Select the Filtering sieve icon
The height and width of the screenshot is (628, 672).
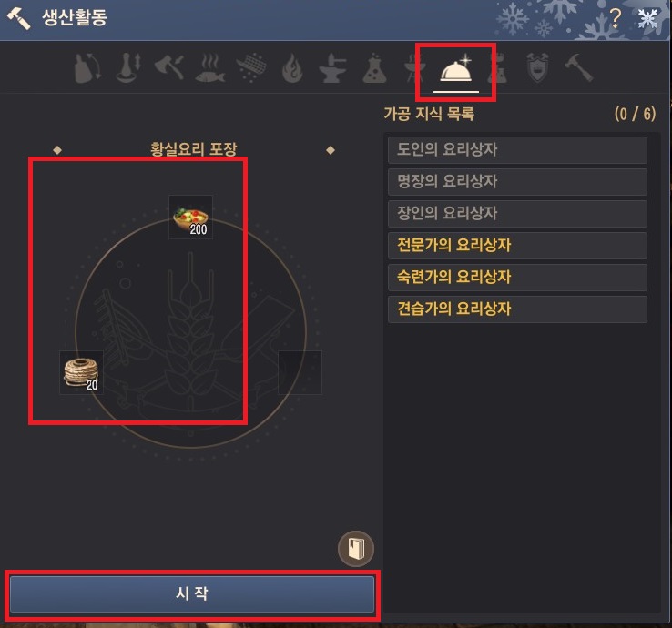251,67
